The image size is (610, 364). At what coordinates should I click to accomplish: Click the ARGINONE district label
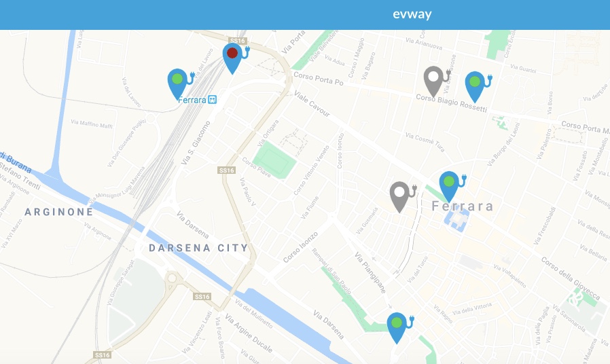coord(59,212)
